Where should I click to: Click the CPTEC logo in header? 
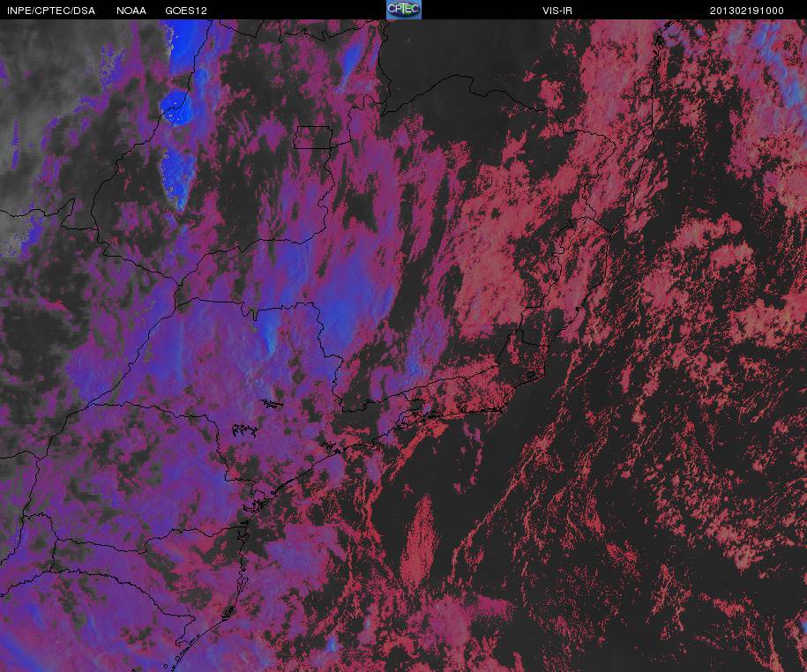tap(404, 10)
